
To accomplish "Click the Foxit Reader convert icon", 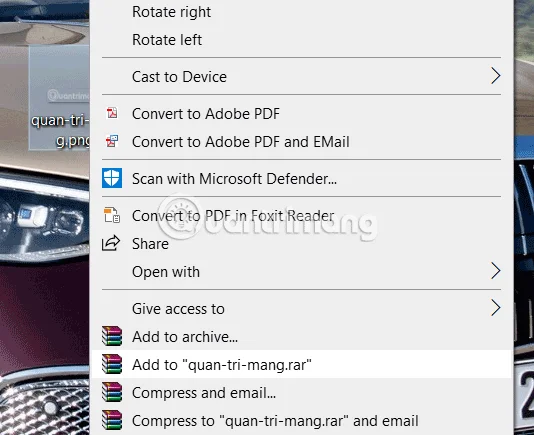I will (112, 215).
